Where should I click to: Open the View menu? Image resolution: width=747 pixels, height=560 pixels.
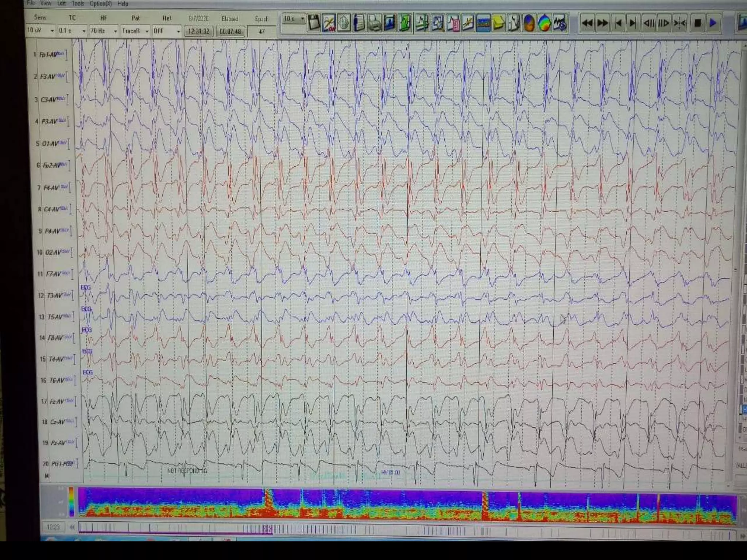pyautogui.click(x=46, y=3)
